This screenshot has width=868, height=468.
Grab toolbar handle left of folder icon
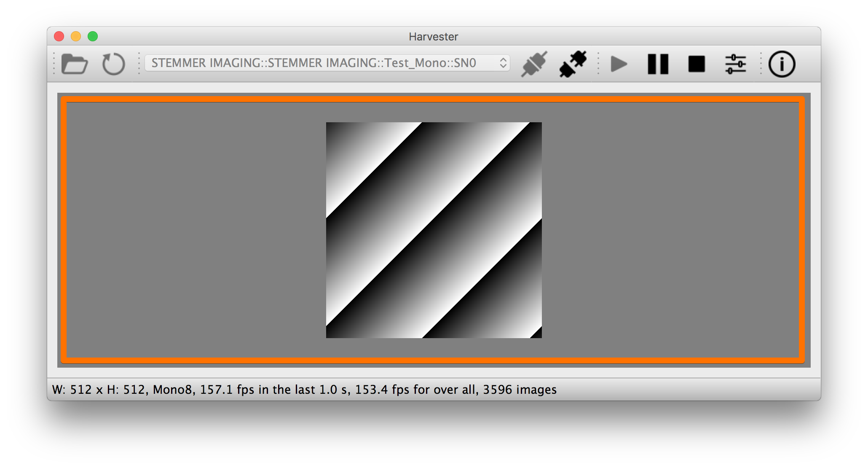point(54,64)
